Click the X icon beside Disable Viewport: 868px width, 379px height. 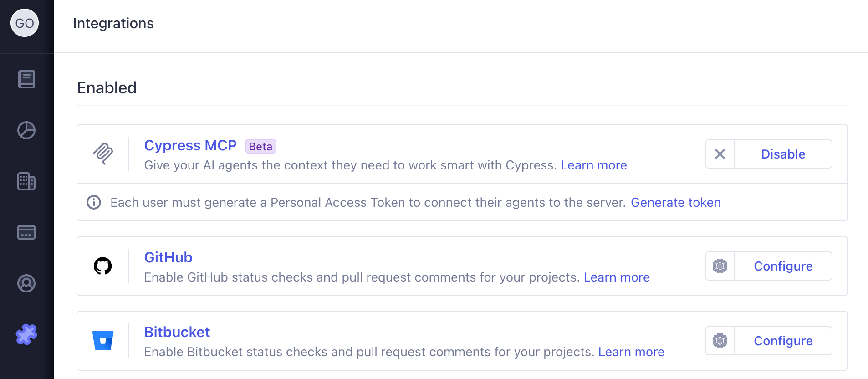[720, 154]
